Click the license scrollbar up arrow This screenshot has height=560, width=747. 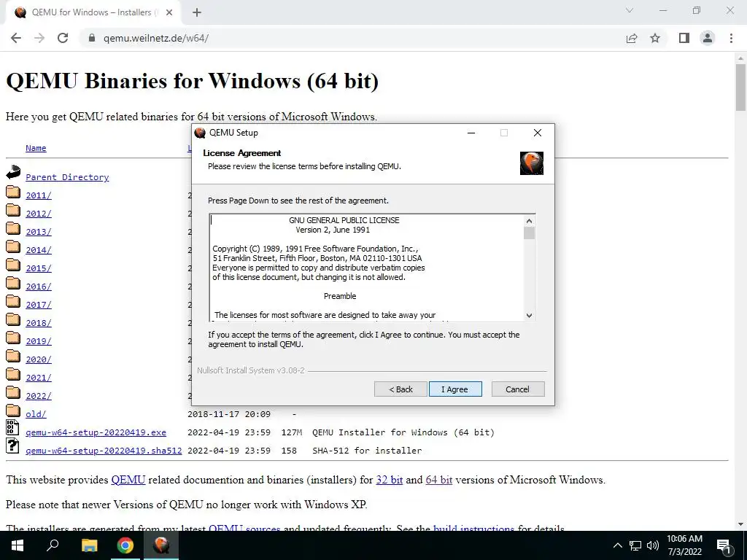(x=529, y=221)
